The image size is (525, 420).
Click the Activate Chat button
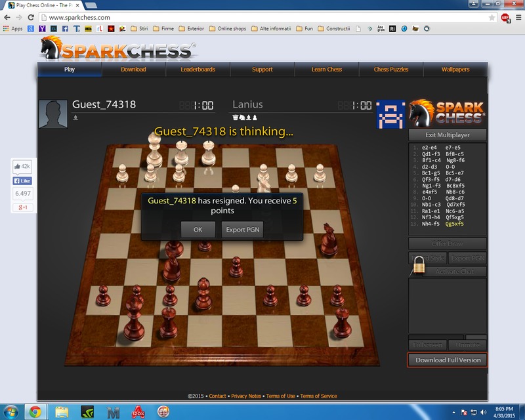point(454,272)
